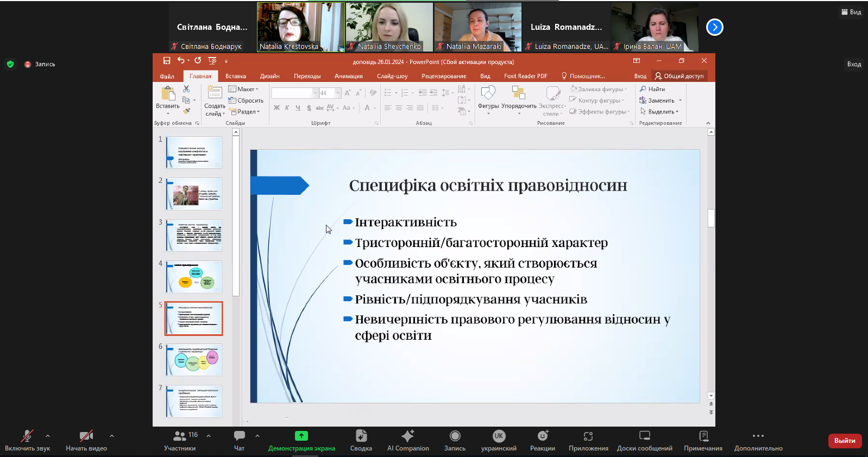This screenshot has height=457, width=868.
Task: Toggle Italic formatting К
Action: coord(287,108)
